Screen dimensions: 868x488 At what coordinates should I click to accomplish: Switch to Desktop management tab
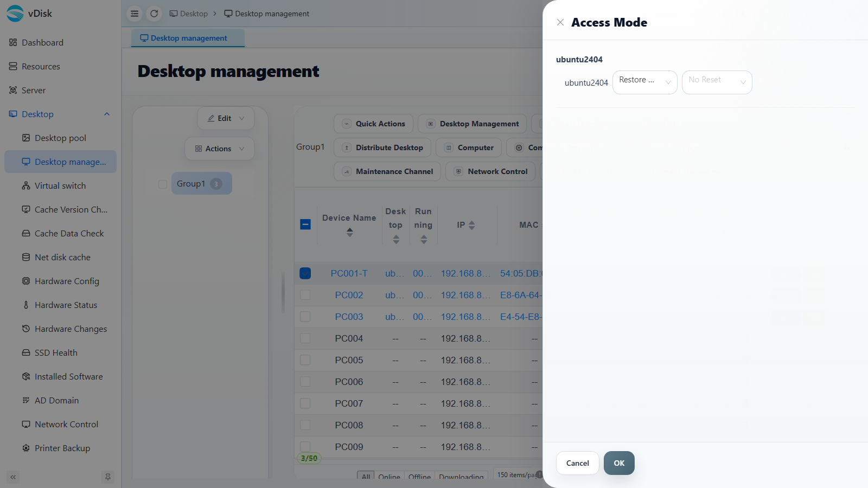[x=188, y=38]
